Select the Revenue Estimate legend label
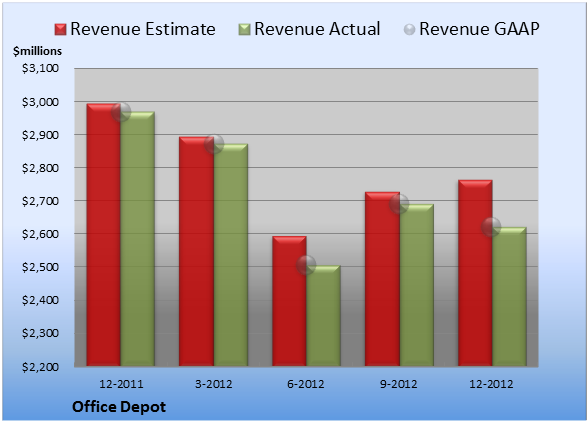 tap(143, 29)
